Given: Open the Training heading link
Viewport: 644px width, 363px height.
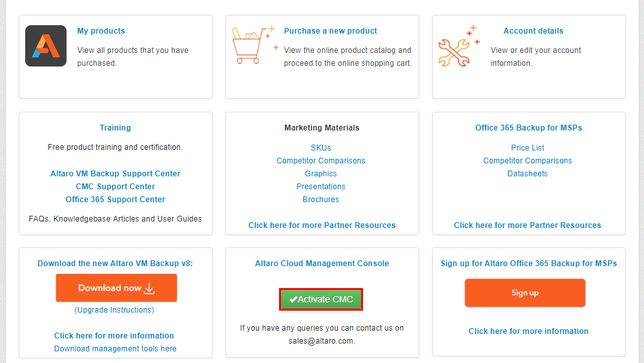Looking at the screenshot, I should (x=115, y=128).
